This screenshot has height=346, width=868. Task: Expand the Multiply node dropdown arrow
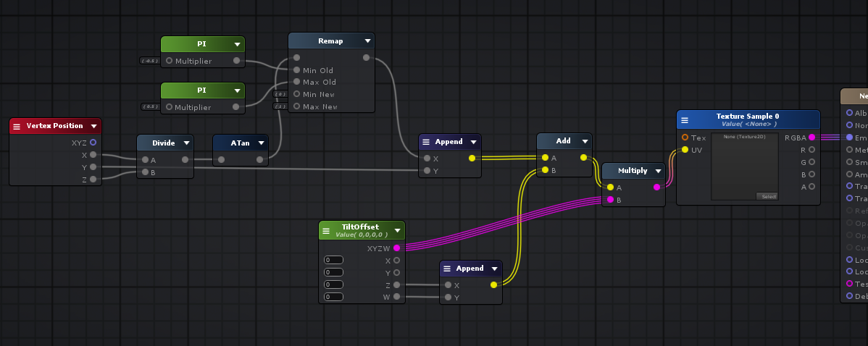pyautogui.click(x=657, y=172)
